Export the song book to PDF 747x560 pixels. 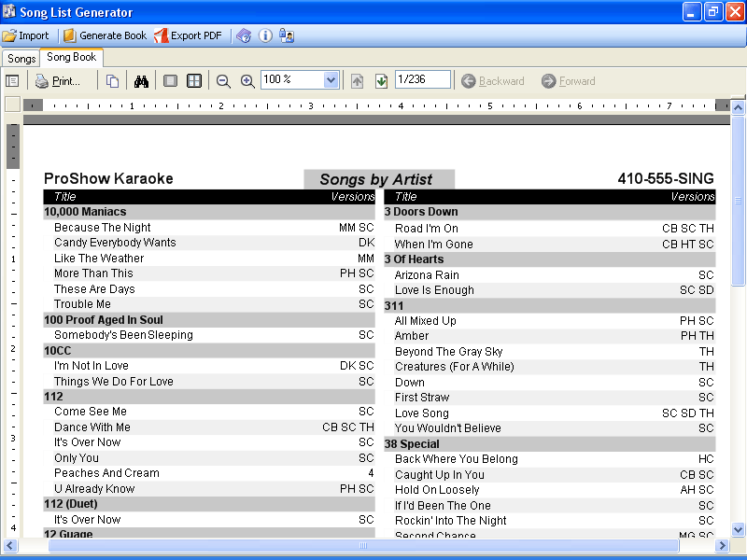pos(189,35)
